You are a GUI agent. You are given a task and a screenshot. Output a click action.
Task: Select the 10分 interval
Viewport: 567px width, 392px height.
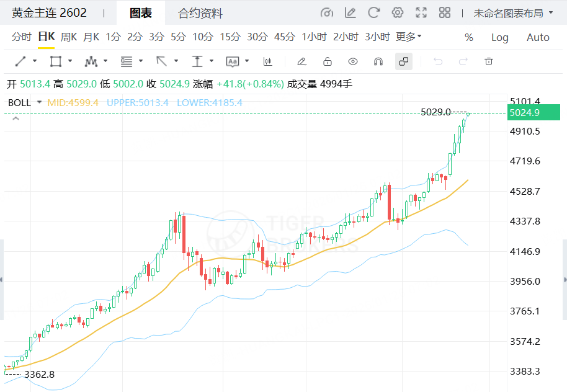point(203,37)
